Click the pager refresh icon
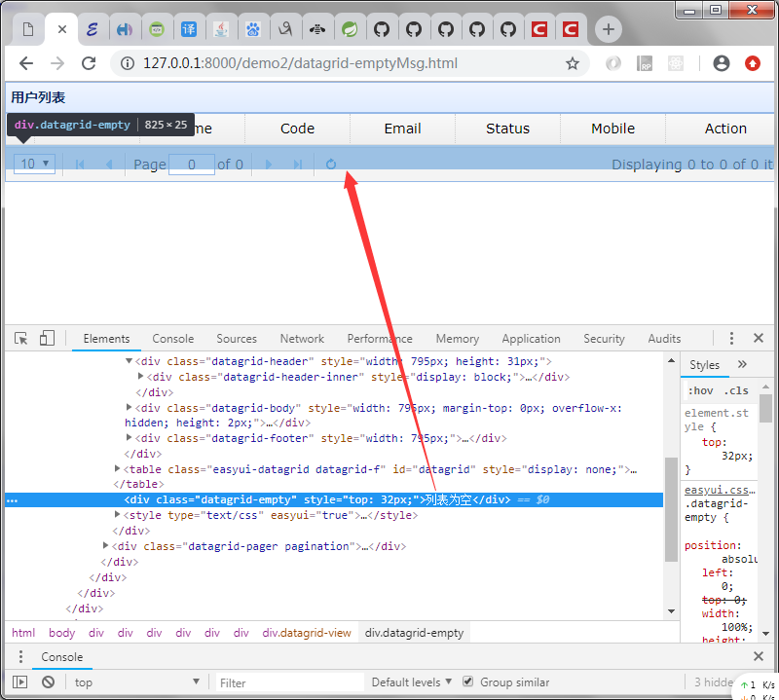This screenshot has height=700, width=779. [331, 164]
